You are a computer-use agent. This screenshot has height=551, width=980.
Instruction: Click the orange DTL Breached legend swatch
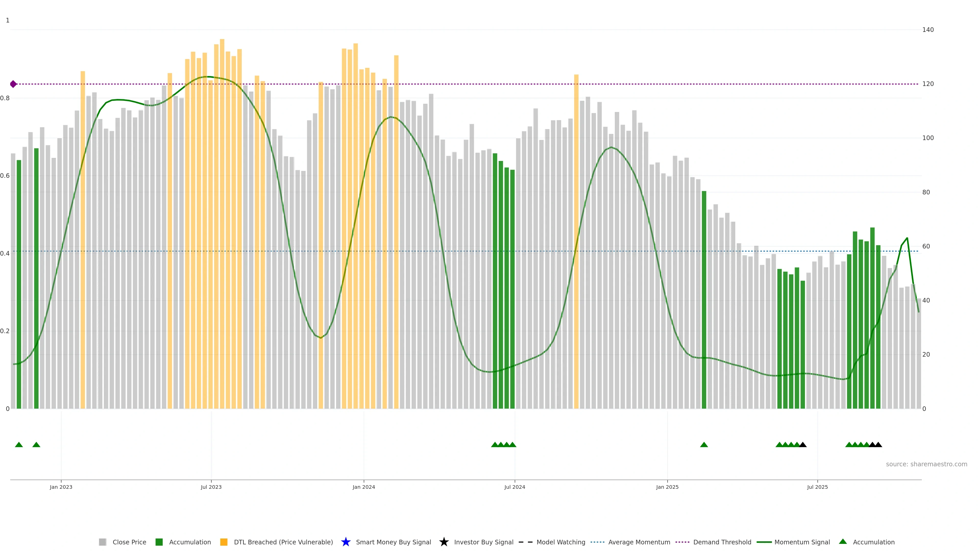click(224, 542)
